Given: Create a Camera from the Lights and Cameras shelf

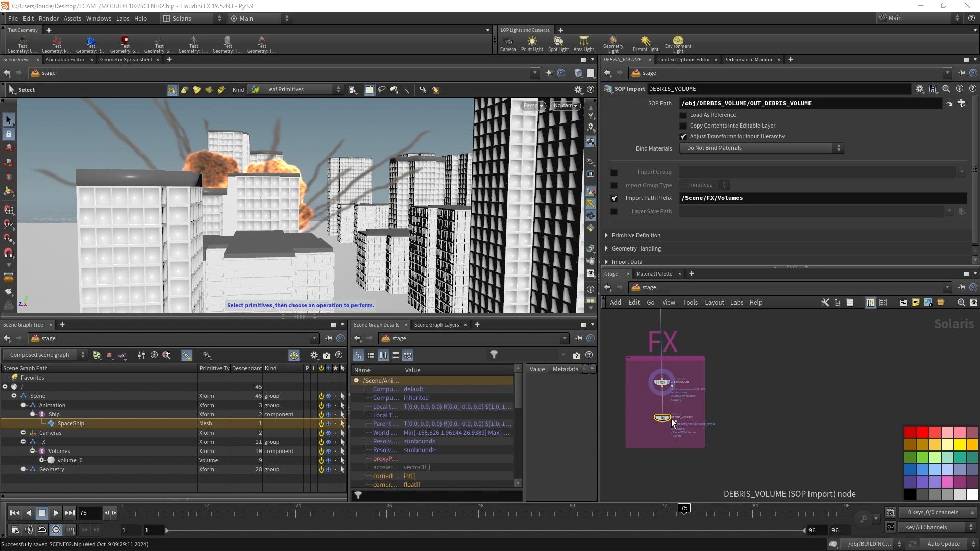Looking at the screenshot, I should pos(508,43).
